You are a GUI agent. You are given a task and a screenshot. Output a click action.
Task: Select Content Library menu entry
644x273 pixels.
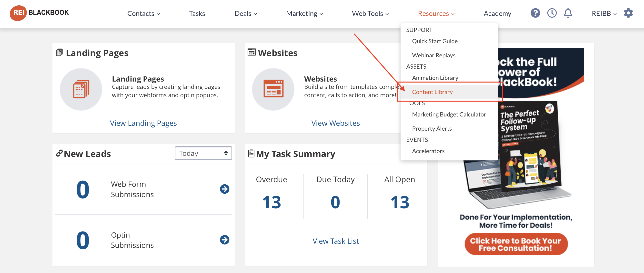point(432,92)
